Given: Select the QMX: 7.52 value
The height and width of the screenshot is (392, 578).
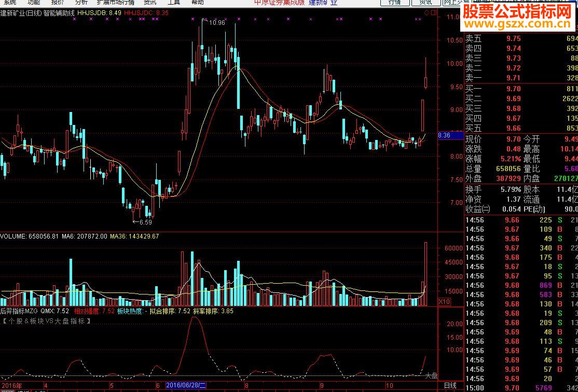Looking at the screenshot, I should [54, 311].
